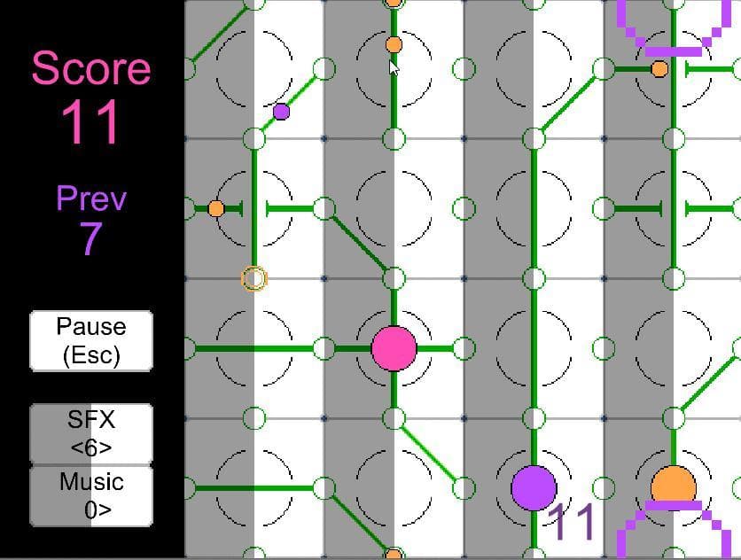Image resolution: width=741 pixels, height=560 pixels.
Task: Click the small orange dot in the top-right corner
Action: click(659, 69)
